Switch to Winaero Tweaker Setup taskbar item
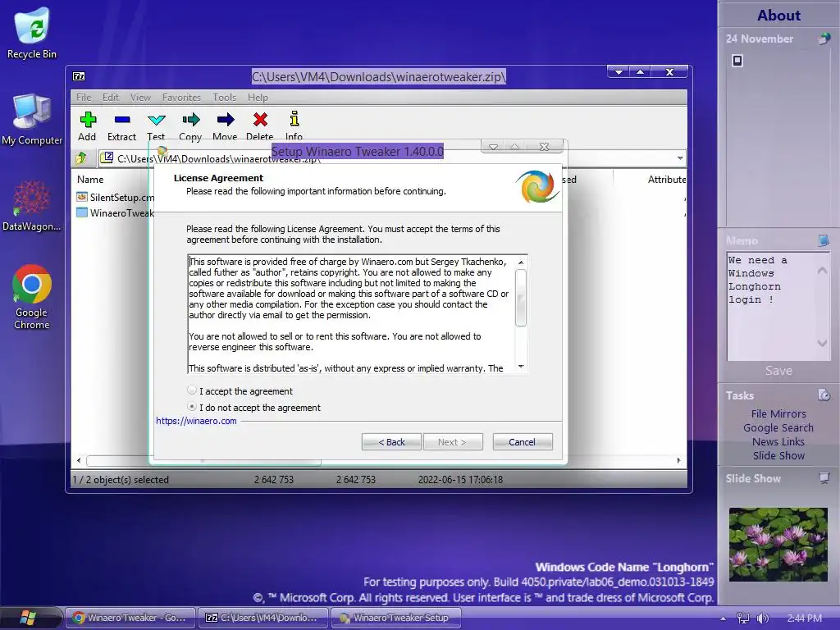This screenshot has width=840, height=630. coord(395,618)
